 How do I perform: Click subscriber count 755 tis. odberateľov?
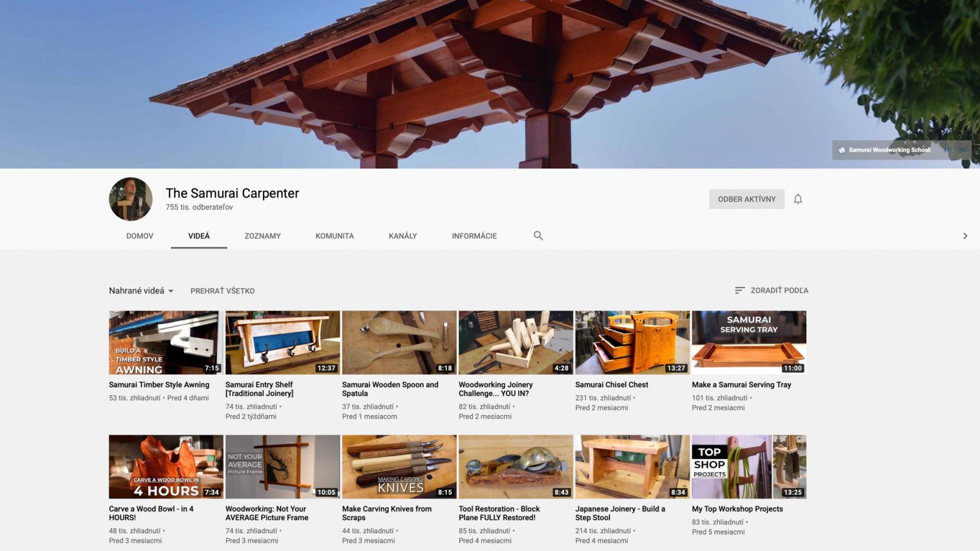pyautogui.click(x=199, y=207)
